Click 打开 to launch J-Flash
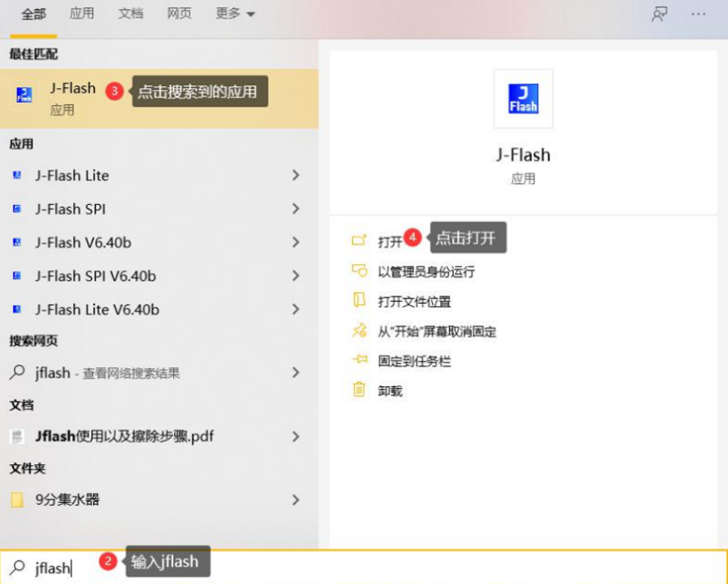The width and height of the screenshot is (728, 584). click(x=390, y=243)
